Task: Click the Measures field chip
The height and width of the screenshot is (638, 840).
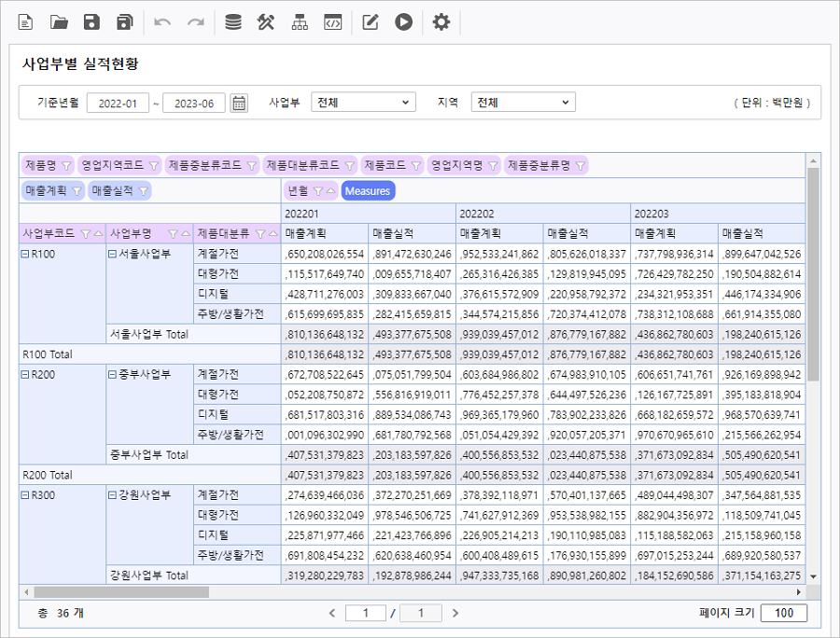Action: click(367, 191)
